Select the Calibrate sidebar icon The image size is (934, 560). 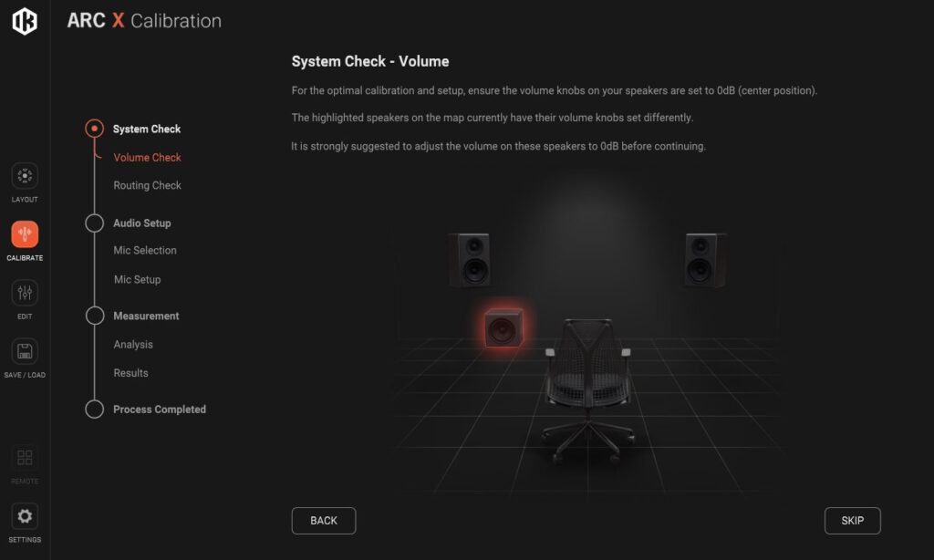25,234
